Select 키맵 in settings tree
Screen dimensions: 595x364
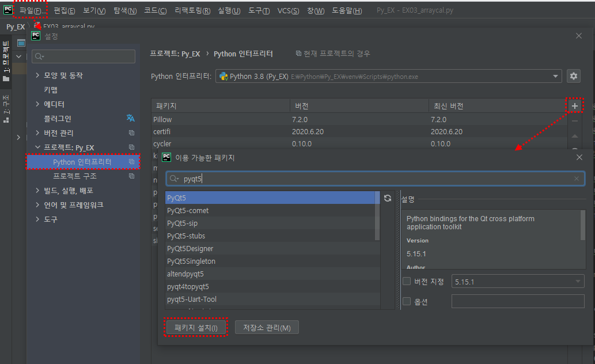pos(51,90)
